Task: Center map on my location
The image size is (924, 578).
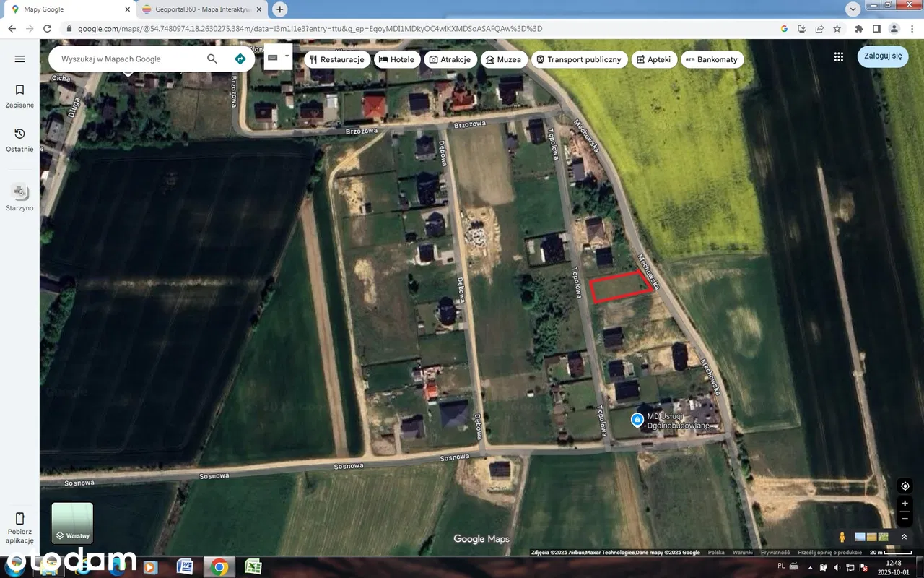Action: (x=905, y=486)
